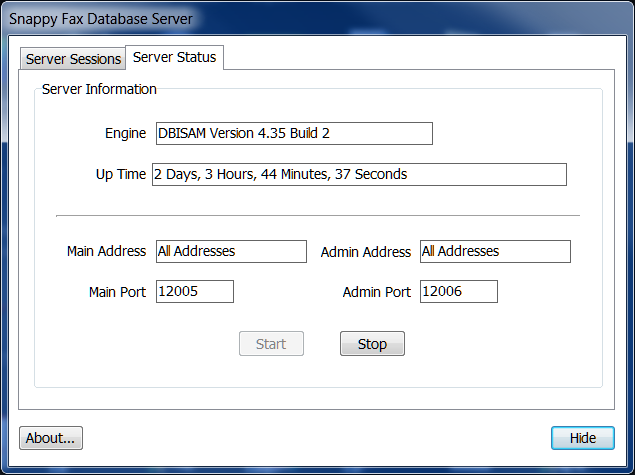Click the Admin Port field showing 12006

(x=459, y=291)
